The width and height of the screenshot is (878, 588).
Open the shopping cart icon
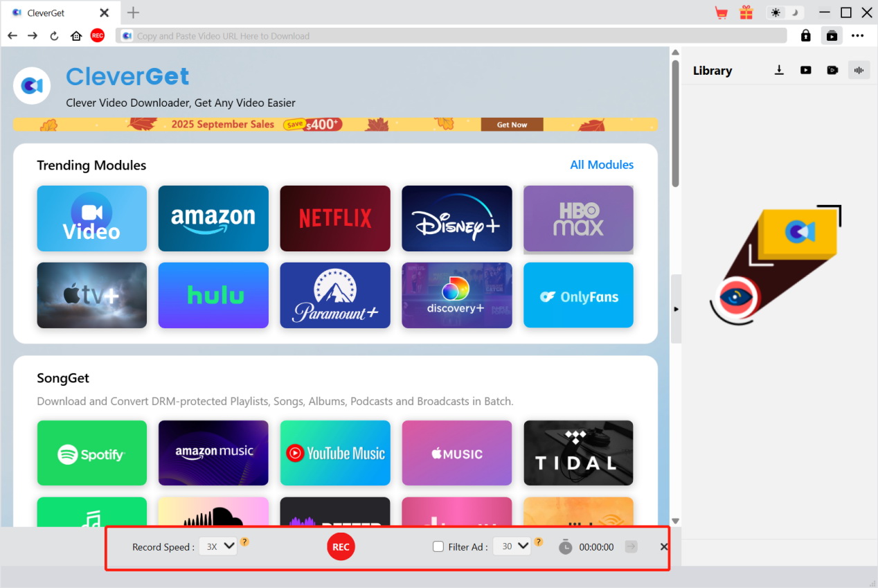(722, 12)
